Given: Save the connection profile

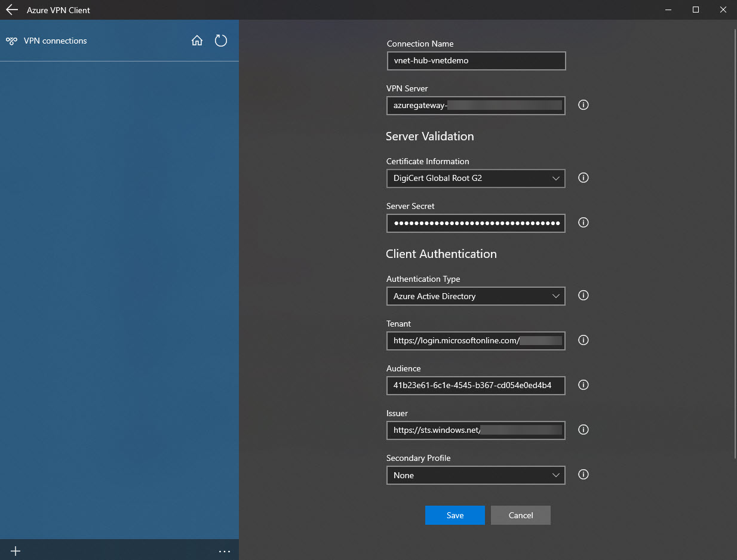Looking at the screenshot, I should point(455,515).
